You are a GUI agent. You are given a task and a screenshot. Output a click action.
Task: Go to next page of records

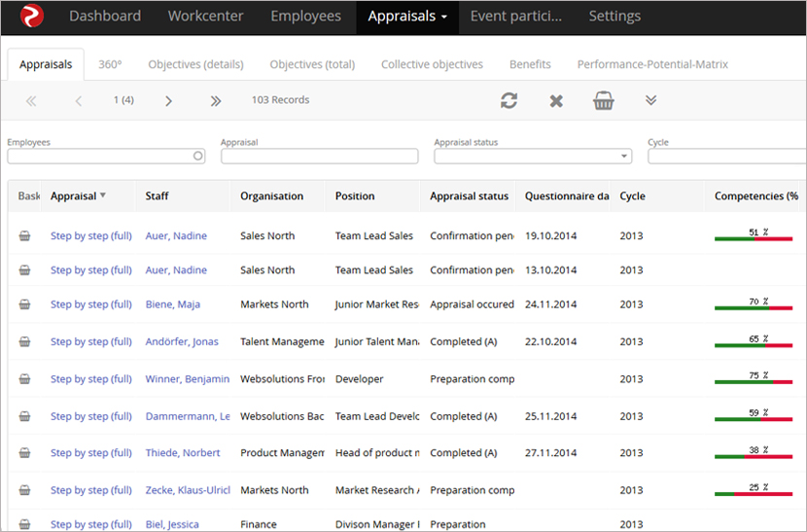click(x=168, y=100)
